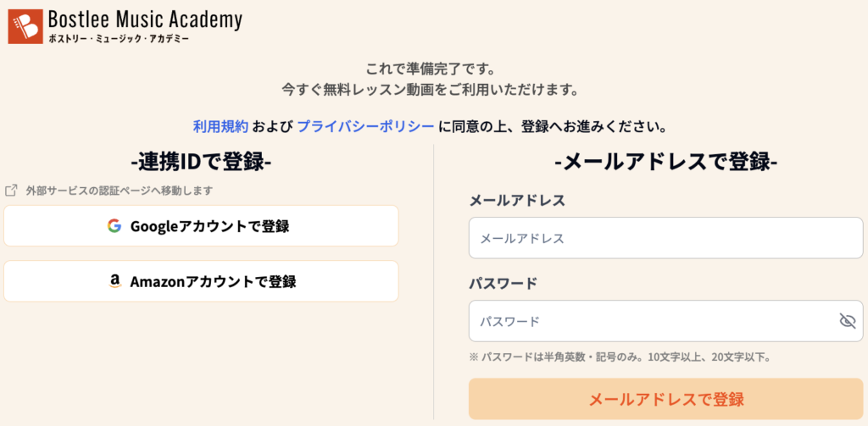Screen dimensions: 868x426
Task: Click the ボストリー・ミュージック・アカデミー subtitle
Action: pos(119,38)
